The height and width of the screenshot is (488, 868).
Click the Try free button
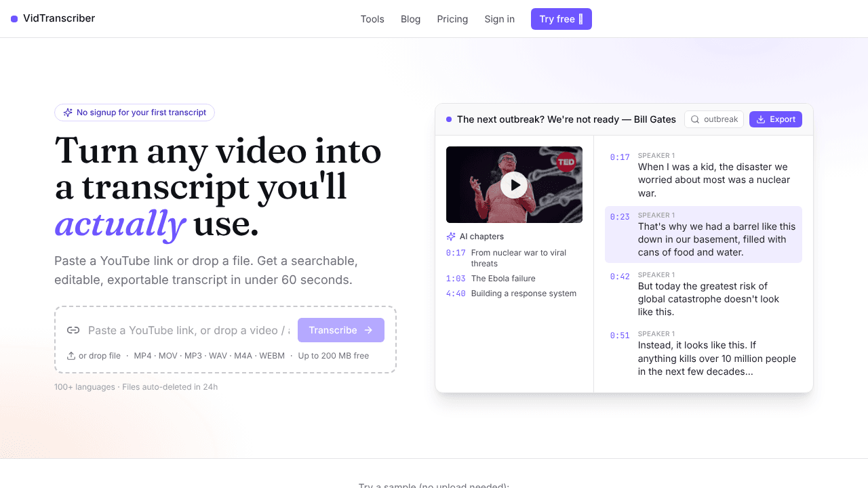coord(561,19)
